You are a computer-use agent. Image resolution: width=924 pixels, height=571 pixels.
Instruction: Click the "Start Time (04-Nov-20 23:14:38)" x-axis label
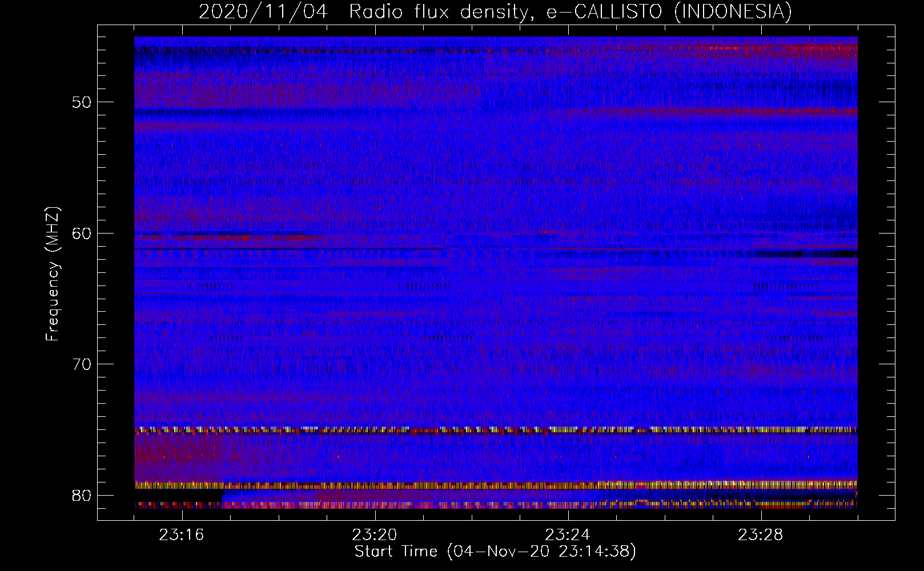pyautogui.click(x=495, y=552)
